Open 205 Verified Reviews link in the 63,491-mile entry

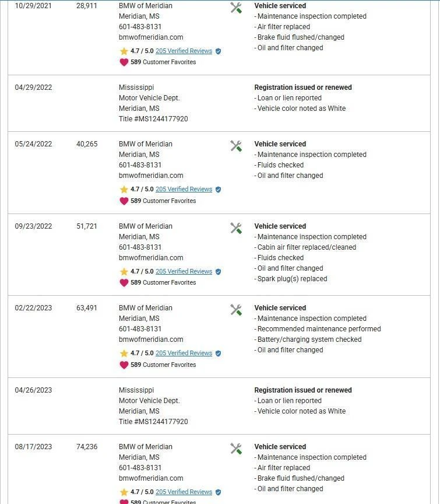pyautogui.click(x=184, y=353)
